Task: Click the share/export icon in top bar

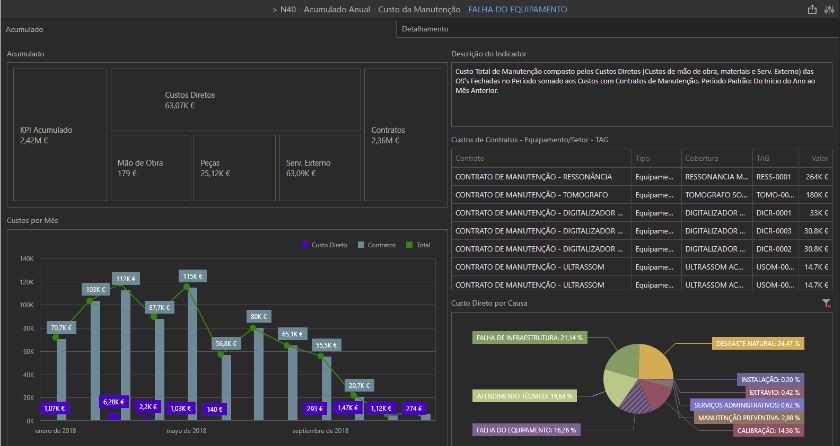Action: pyautogui.click(x=812, y=9)
